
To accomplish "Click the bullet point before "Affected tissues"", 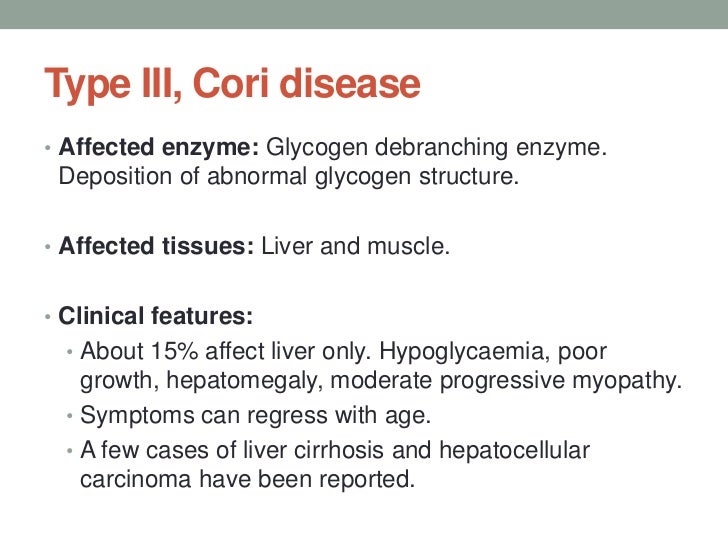I will click(47, 247).
